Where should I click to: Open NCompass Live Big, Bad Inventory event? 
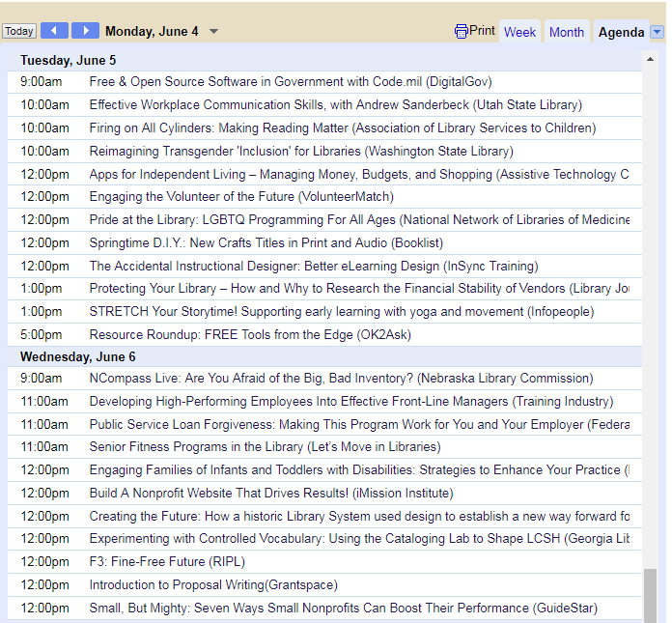pyautogui.click(x=341, y=379)
